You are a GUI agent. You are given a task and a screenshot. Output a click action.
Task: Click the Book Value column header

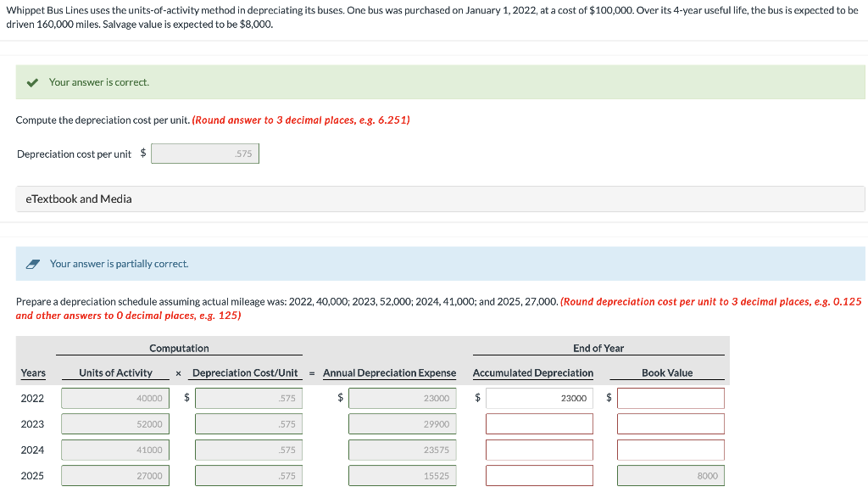pyautogui.click(x=667, y=372)
